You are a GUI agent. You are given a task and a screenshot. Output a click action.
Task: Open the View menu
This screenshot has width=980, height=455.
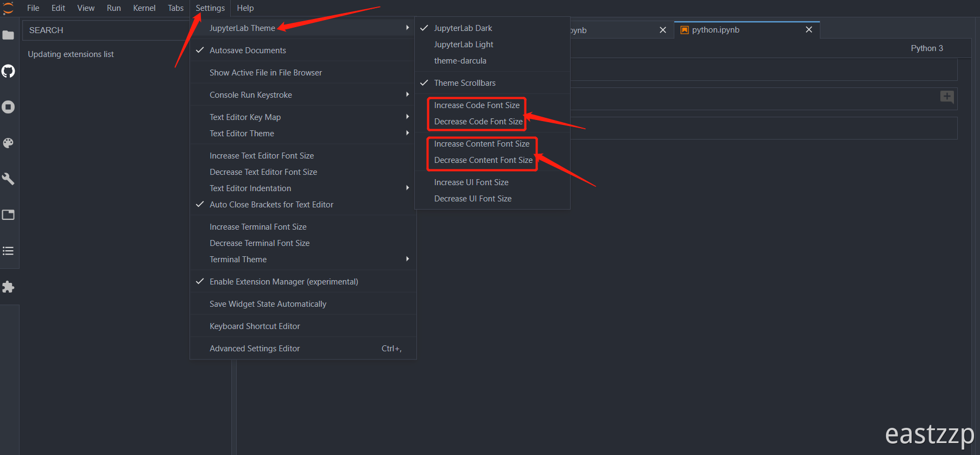click(86, 8)
